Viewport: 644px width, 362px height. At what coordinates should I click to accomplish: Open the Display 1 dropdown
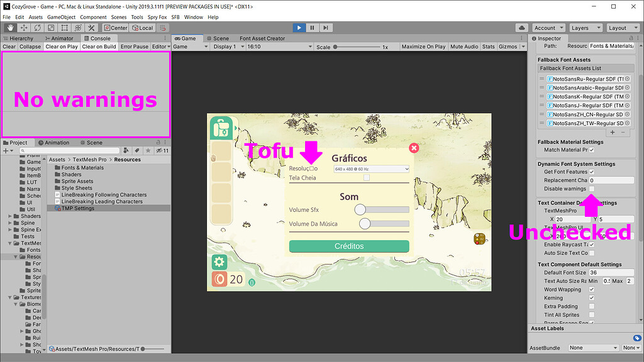pos(226,45)
